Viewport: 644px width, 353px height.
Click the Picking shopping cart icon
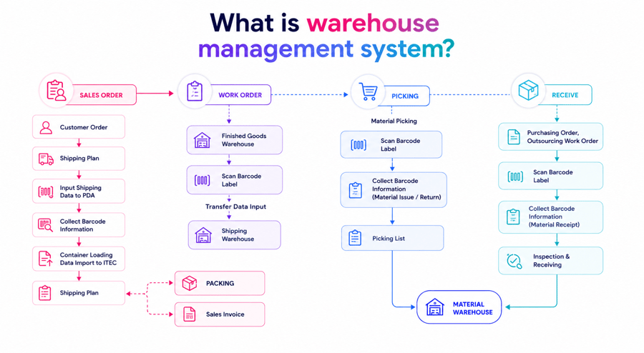[x=368, y=91]
